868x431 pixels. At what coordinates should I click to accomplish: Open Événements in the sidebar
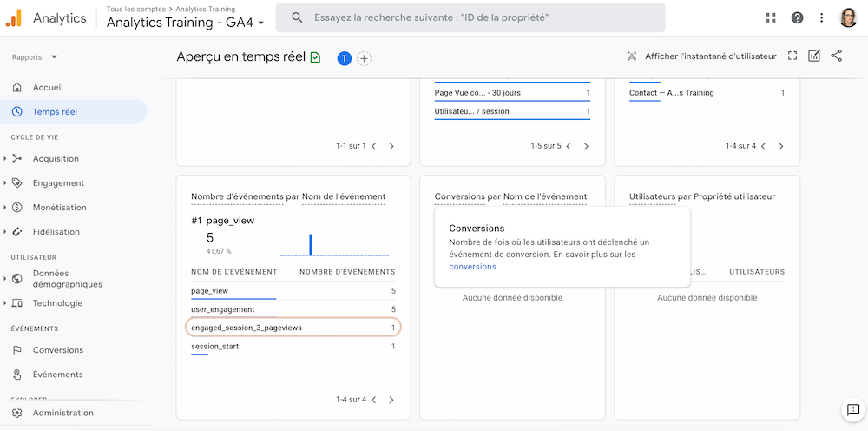coord(57,375)
